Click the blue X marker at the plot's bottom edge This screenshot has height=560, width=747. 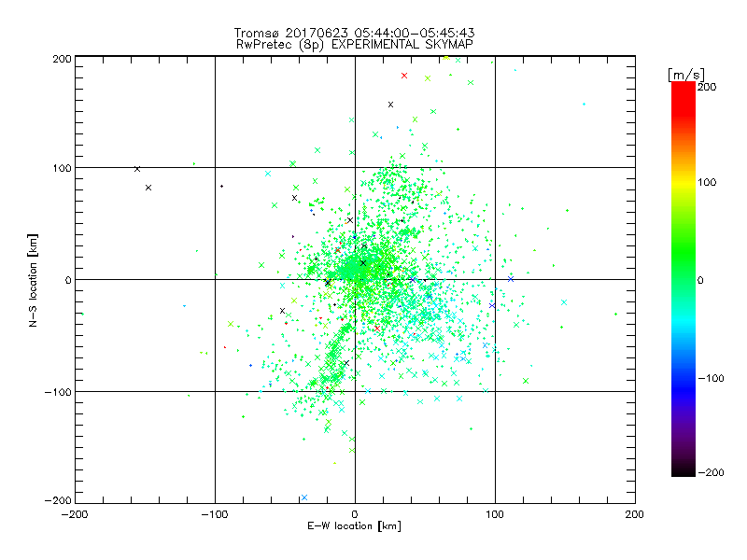(304, 497)
